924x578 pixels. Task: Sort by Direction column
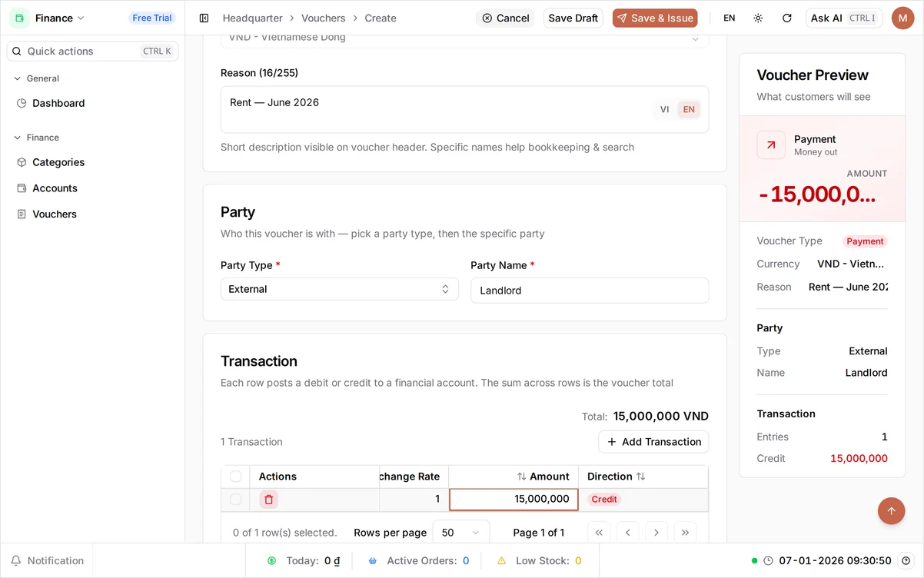[x=617, y=477]
